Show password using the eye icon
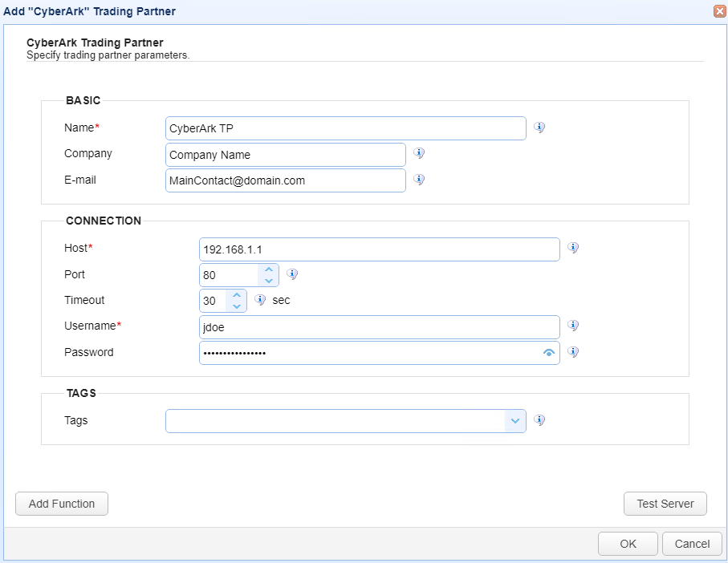728x563 pixels. click(x=549, y=353)
